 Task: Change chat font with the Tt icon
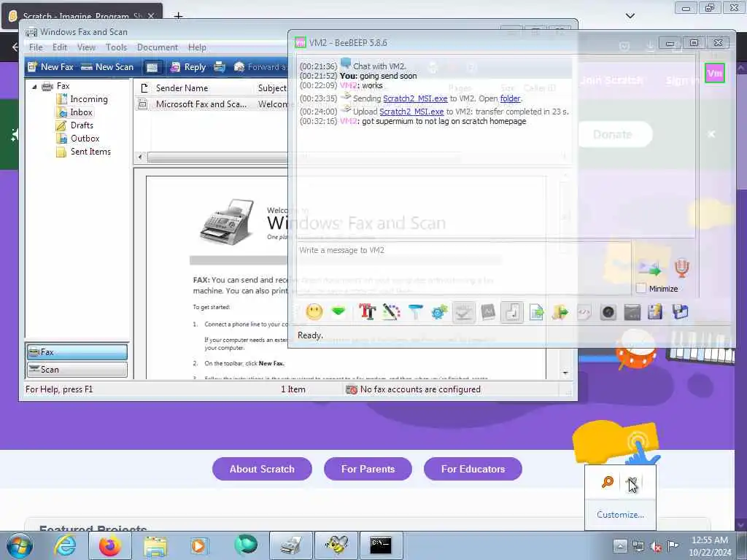coord(368,312)
